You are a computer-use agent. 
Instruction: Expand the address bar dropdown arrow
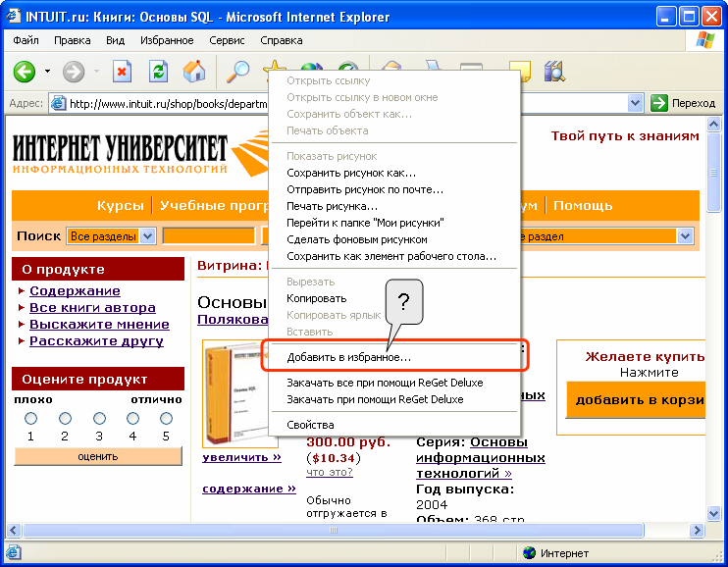635,103
